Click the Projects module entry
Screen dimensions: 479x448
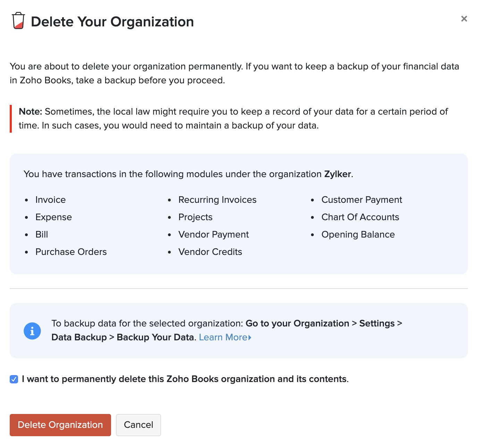pyautogui.click(x=195, y=217)
